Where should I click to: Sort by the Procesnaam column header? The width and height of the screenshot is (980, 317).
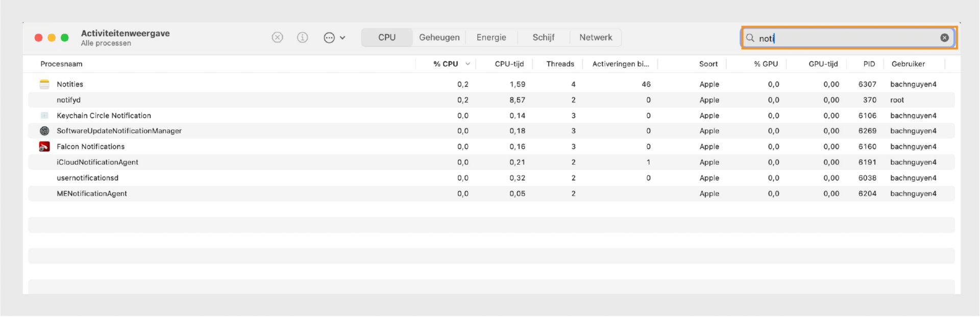point(61,64)
